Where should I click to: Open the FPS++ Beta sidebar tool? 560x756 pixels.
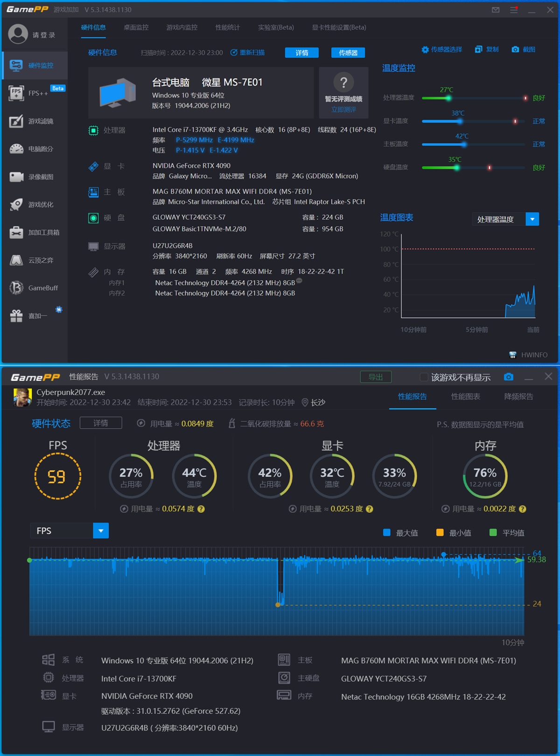(x=35, y=93)
